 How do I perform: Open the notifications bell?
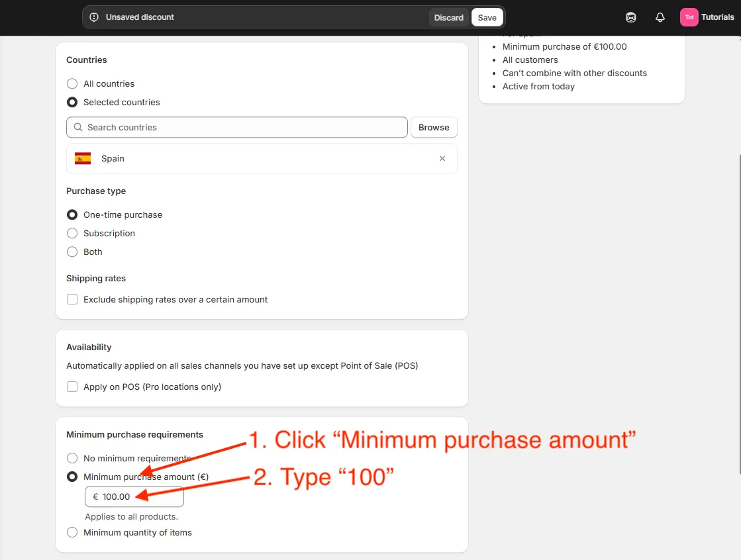(x=660, y=17)
